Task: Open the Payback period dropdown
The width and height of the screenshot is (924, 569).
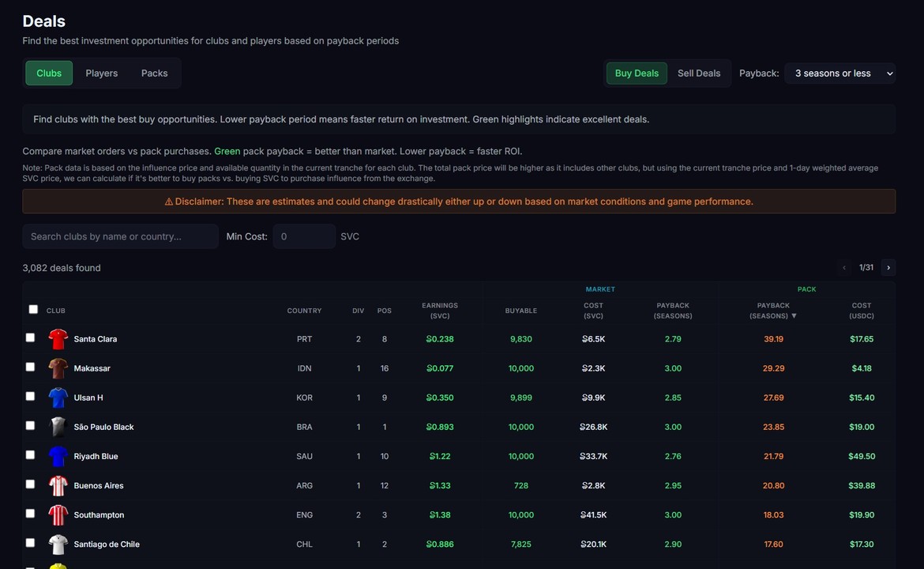Action: click(839, 73)
